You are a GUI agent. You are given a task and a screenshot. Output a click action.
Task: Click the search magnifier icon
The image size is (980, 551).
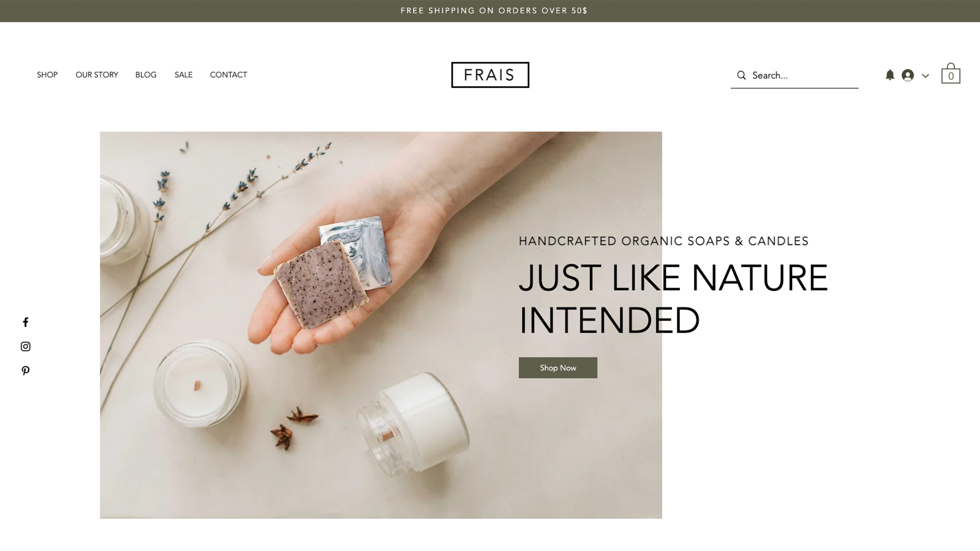coord(741,76)
